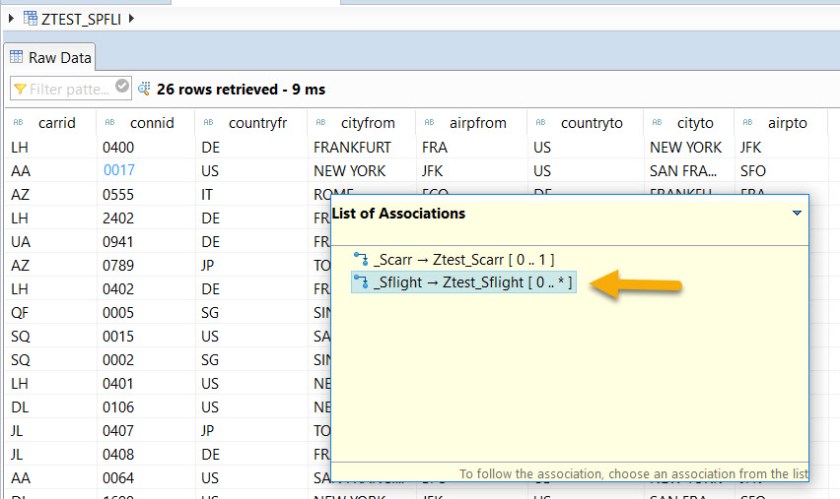Open the List of Associations dropdown menu
This screenshot has height=499, width=840.
(x=796, y=213)
